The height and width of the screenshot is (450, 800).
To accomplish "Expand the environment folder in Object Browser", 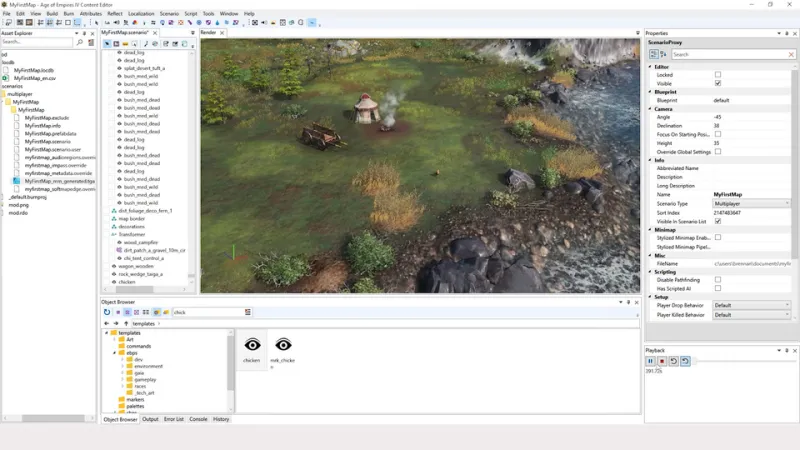I will 122,366.
